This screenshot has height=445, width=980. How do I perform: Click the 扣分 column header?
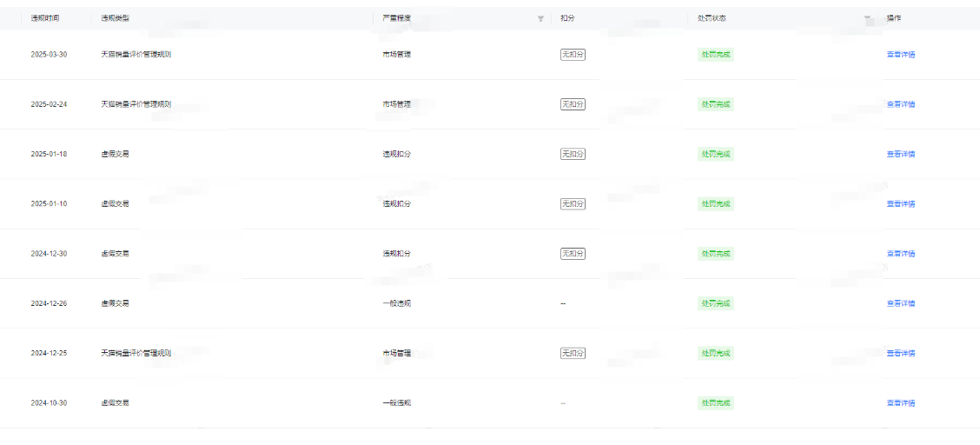(x=566, y=18)
